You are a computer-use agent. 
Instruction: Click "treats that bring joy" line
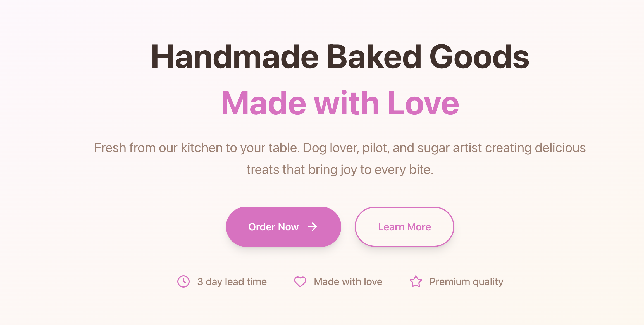[302, 170]
